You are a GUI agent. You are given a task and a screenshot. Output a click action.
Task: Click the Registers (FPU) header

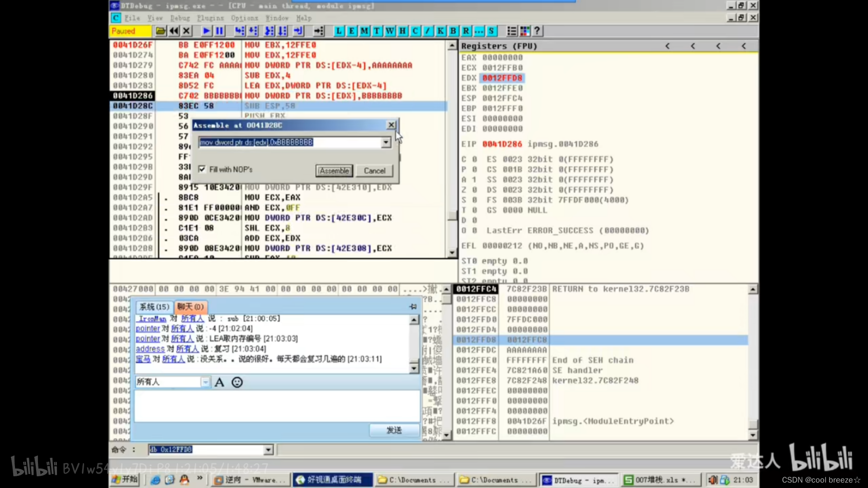[x=499, y=46]
